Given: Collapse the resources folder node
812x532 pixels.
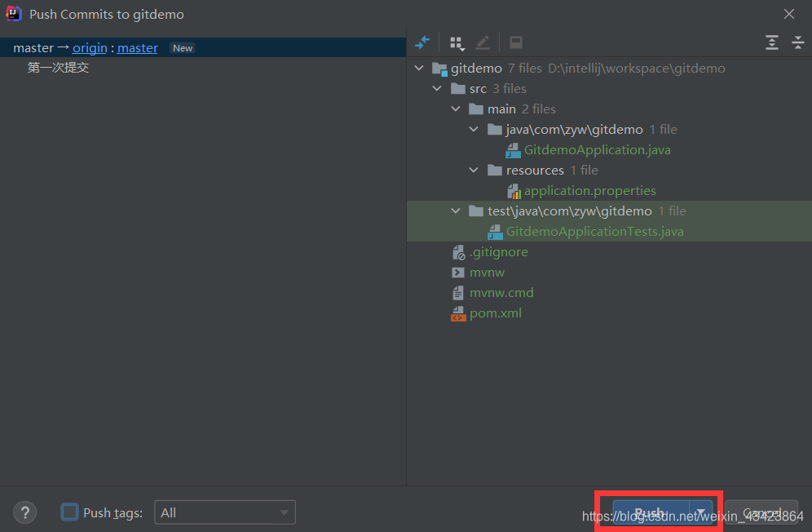Looking at the screenshot, I should pyautogui.click(x=474, y=170).
